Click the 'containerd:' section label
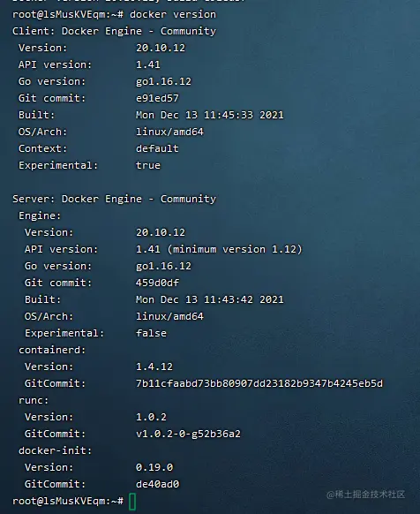 (x=52, y=350)
